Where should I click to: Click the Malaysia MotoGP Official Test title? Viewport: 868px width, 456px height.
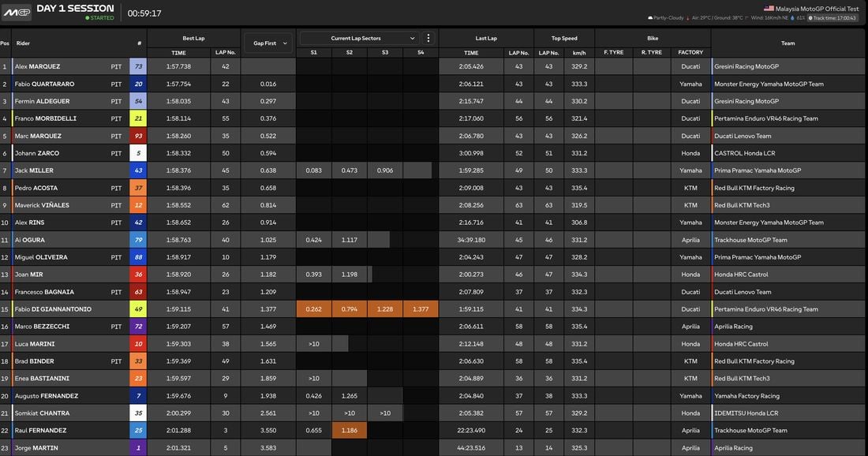pyautogui.click(x=817, y=9)
